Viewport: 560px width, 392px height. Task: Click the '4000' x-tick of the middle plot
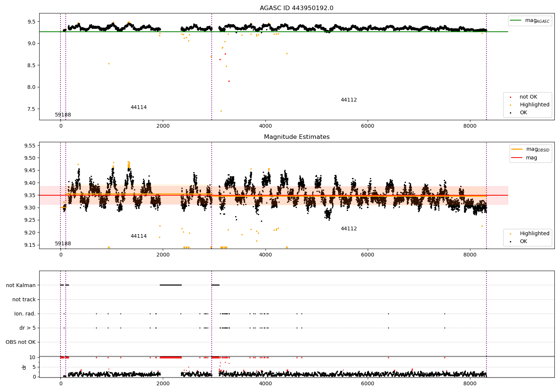265,255
